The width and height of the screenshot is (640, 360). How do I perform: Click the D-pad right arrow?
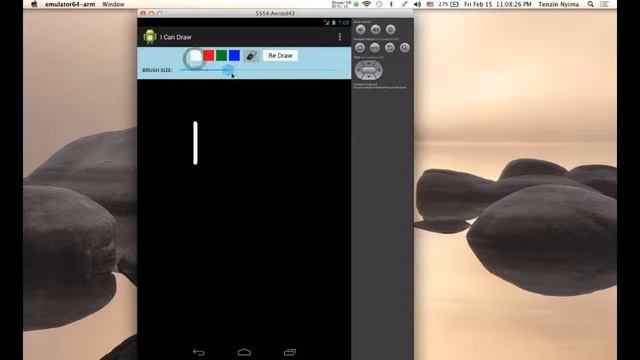click(379, 70)
